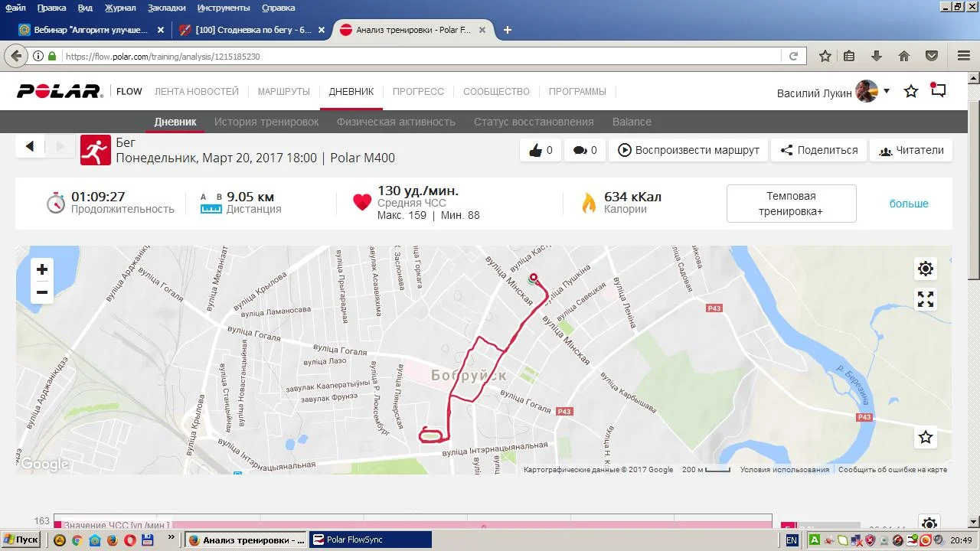Toggle fullscreen map view

926,299
